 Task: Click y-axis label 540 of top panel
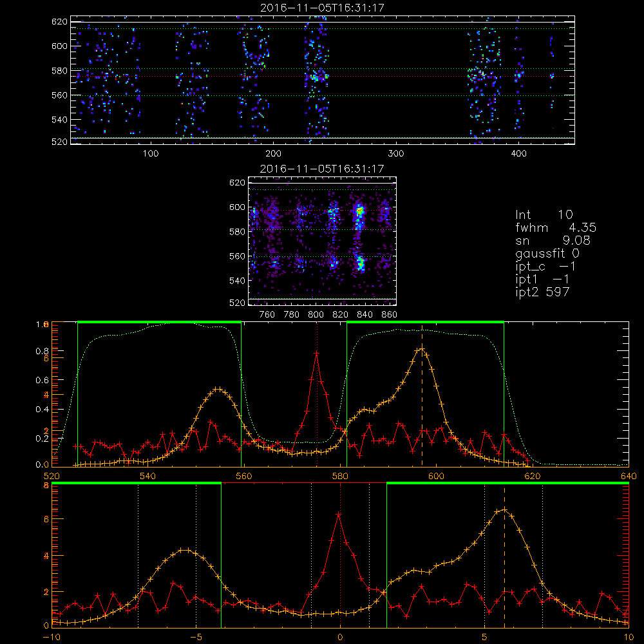pyautogui.click(x=59, y=120)
